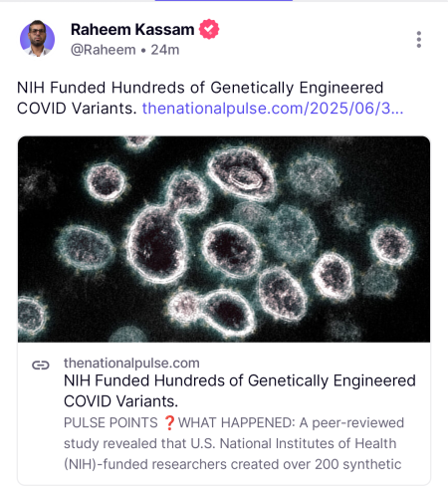Viewport: 448px width, 498px height.
Task: Open the virus microscope preview image
Action: (x=224, y=239)
